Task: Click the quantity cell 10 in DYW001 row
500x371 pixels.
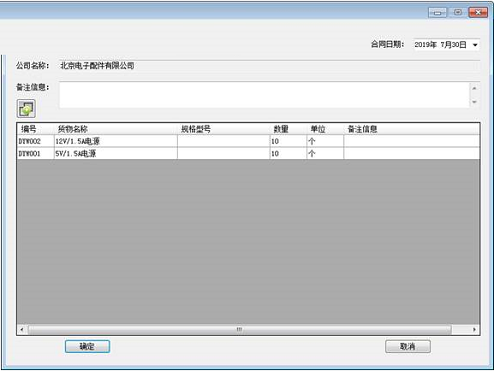Action: coord(288,154)
